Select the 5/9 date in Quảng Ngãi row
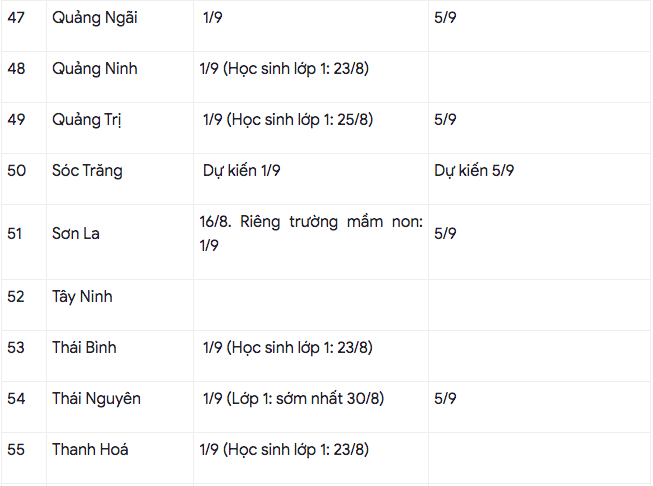This screenshot has width=653, height=486. tap(446, 18)
